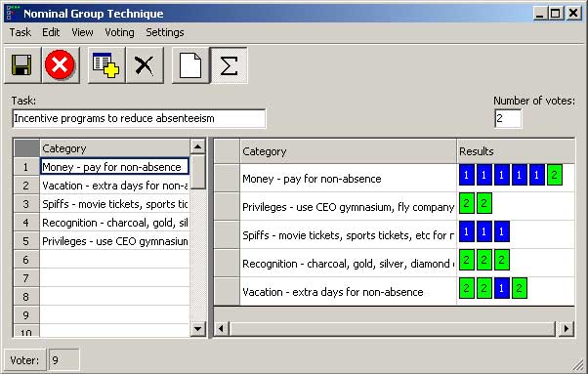This screenshot has height=374, width=588.
Task: Click the Results column header
Action: 516,151
